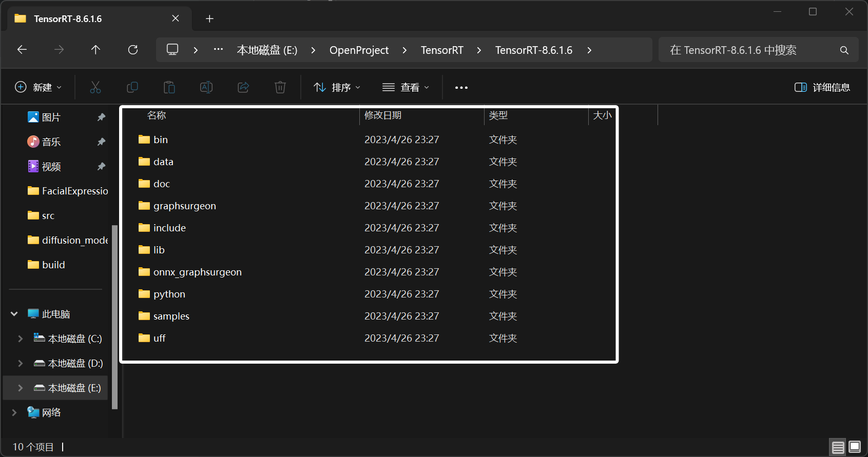The image size is (868, 457).
Task: Click the search magnifier icon
Action: (x=844, y=50)
